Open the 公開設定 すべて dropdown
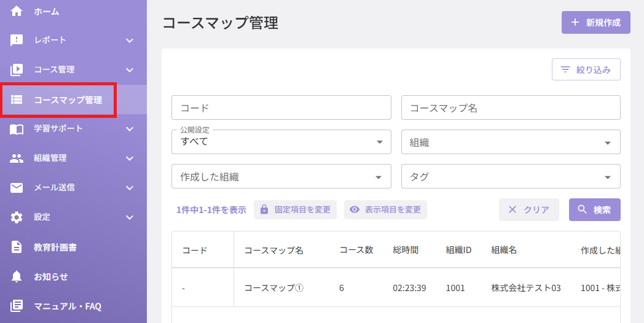The image size is (644, 323). (281, 142)
